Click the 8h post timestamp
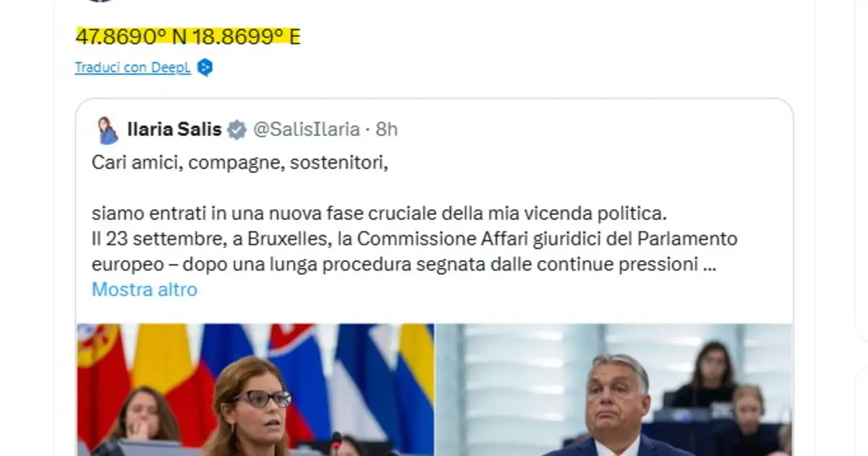Viewport: 868px width, 456px height. point(387,130)
